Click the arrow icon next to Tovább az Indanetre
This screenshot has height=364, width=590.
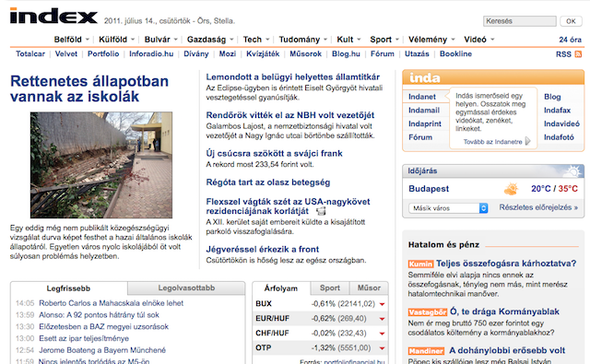pos(528,141)
